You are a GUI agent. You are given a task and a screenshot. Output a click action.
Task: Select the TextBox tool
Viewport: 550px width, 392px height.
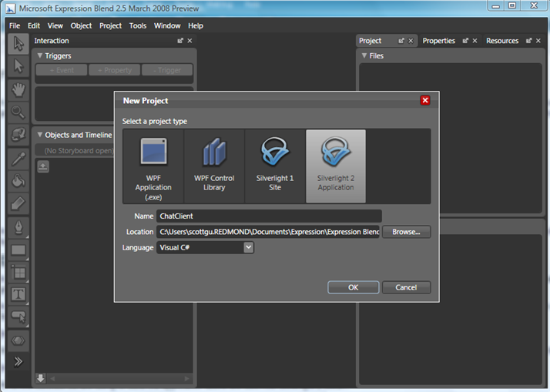(x=18, y=294)
